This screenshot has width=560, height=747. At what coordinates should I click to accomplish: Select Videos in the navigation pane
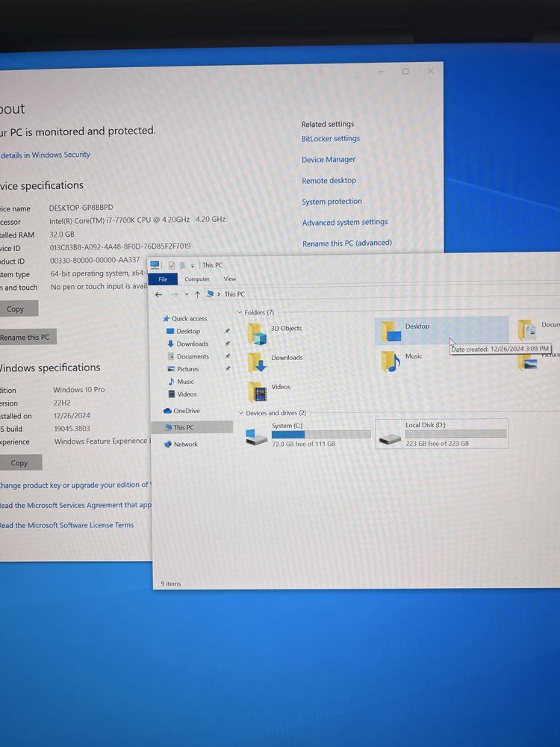click(x=186, y=394)
